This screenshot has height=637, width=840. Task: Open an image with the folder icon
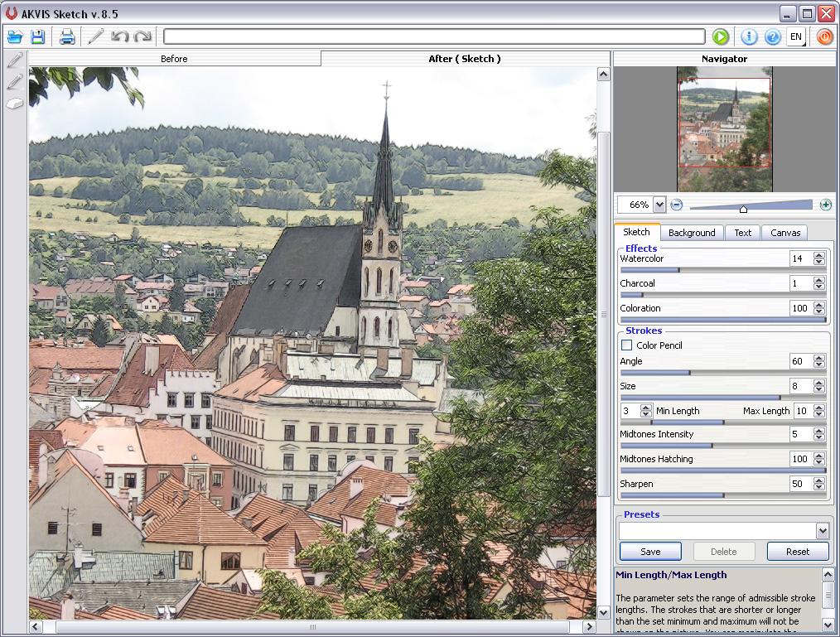tap(15, 36)
